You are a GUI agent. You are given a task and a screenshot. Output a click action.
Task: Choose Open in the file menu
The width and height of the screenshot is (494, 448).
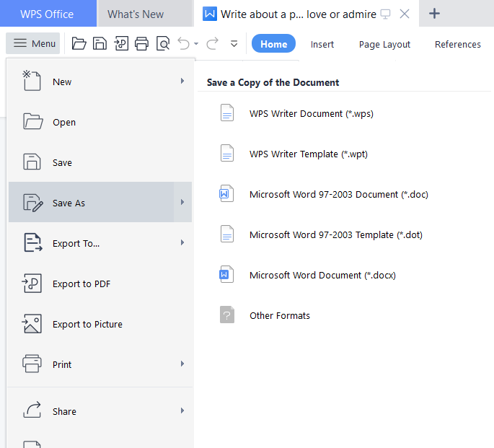tap(100, 122)
